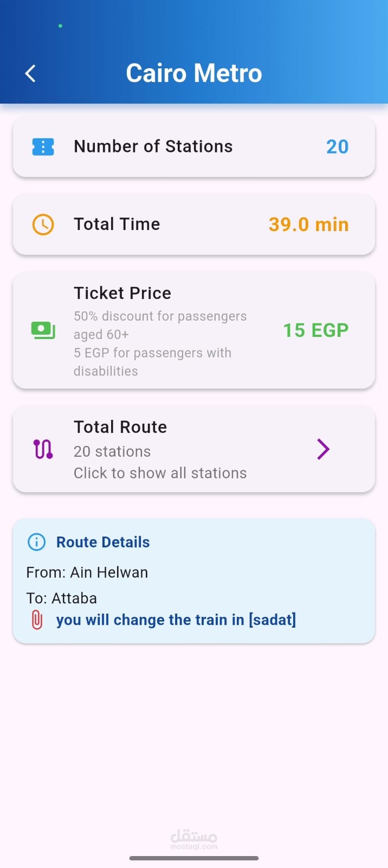Click the Ticket Price heading

(122, 293)
